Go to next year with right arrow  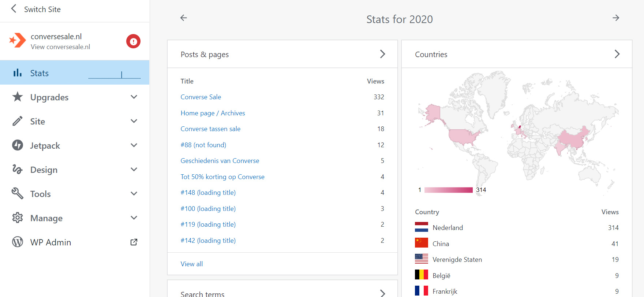616,18
